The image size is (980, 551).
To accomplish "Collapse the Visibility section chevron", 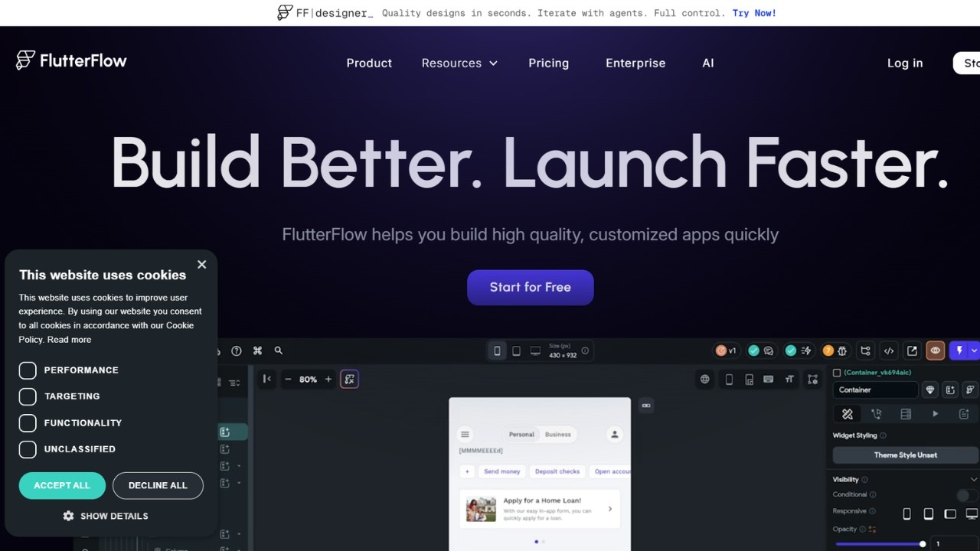I will (x=973, y=479).
